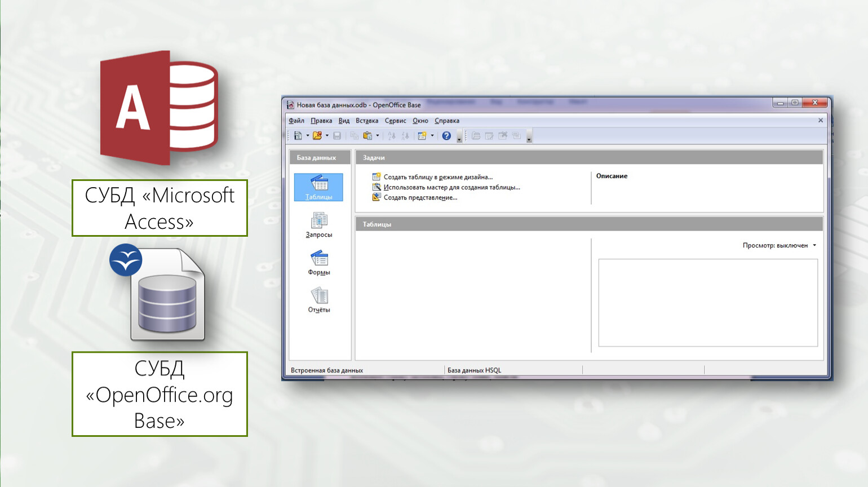Click inside the empty preview box
This screenshot has height=487, width=868.
coord(708,303)
